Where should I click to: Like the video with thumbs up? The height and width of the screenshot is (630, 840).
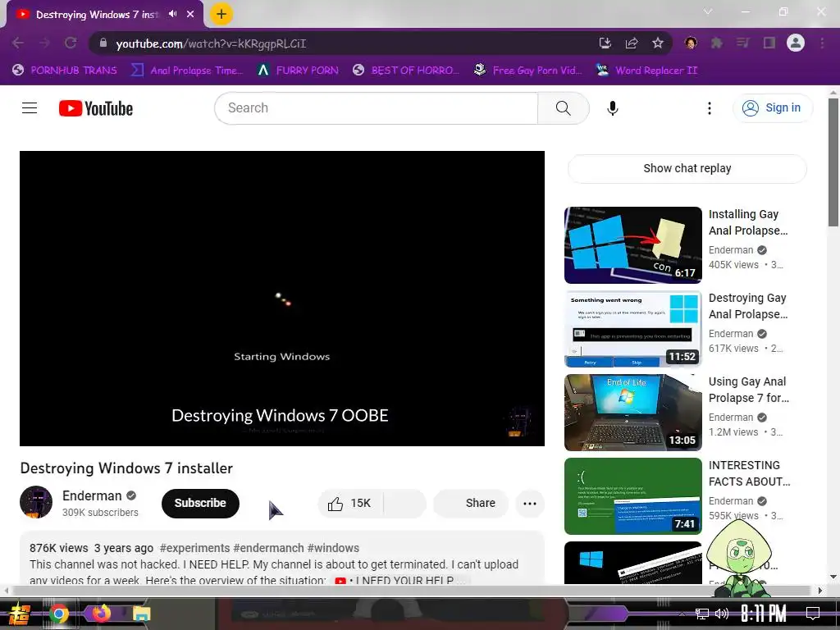click(350, 503)
